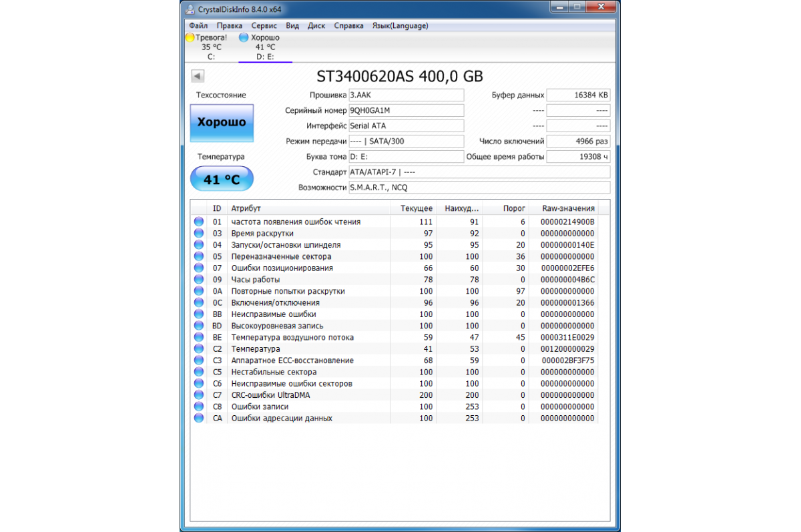Click the Буква тома field D: E:

tap(407, 157)
